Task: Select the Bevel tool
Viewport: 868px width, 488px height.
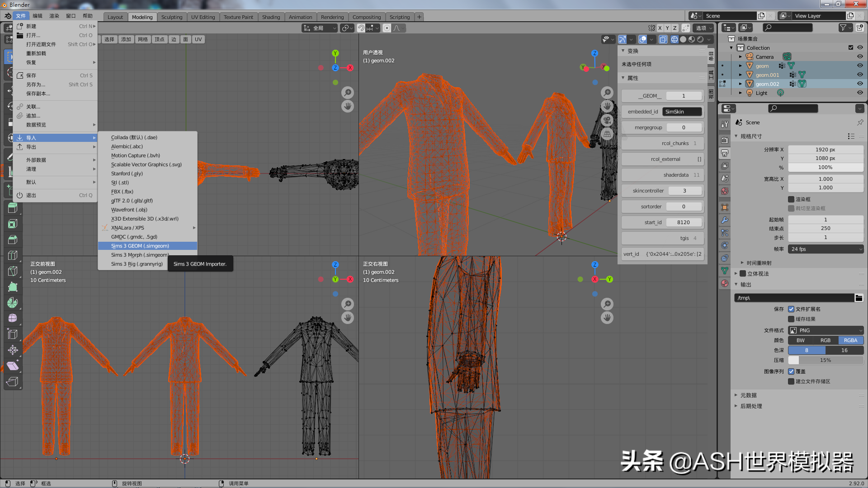Action: (13, 239)
